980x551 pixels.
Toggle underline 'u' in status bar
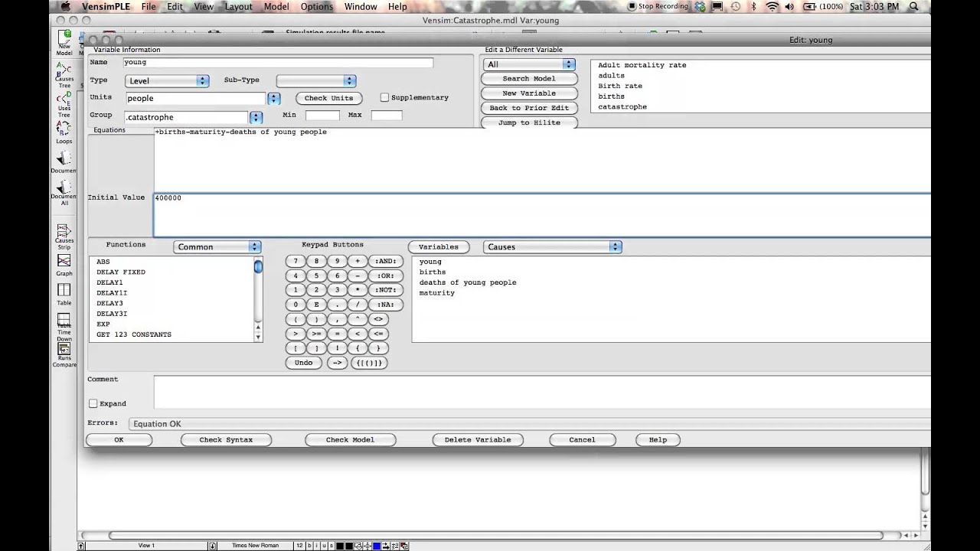[x=324, y=546]
